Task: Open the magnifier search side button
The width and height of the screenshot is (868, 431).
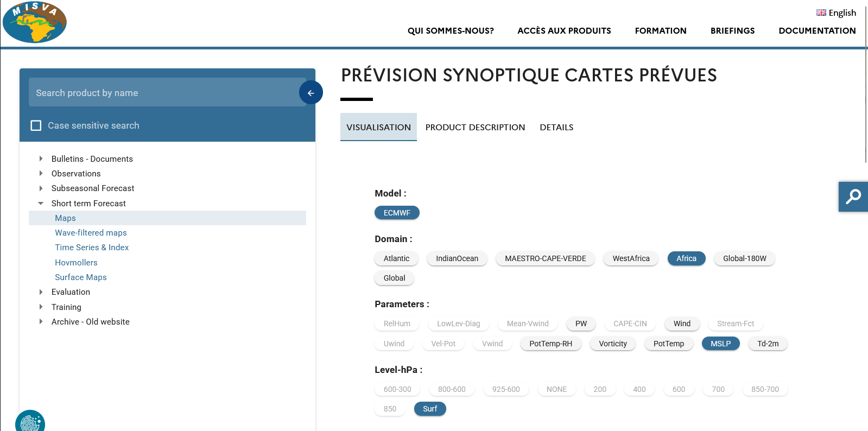Action: pos(853,197)
